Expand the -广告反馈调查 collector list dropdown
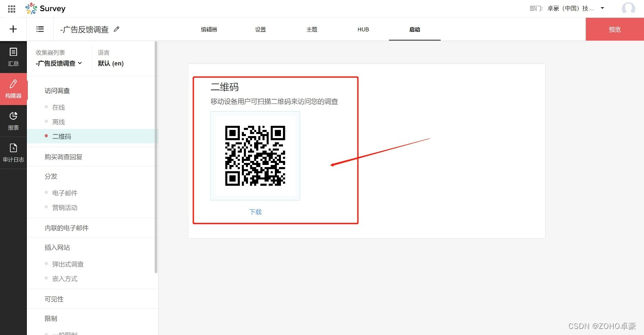Screen dimensions: 644x335 pos(59,63)
